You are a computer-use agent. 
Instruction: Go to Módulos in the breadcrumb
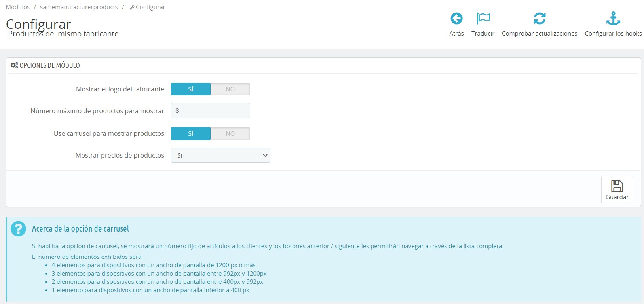pos(18,7)
